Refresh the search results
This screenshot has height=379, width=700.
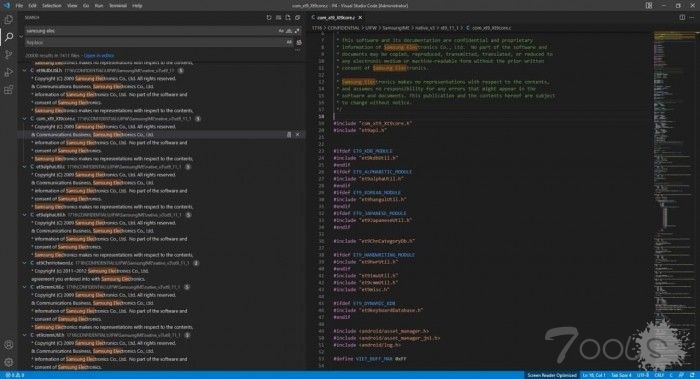click(269, 17)
